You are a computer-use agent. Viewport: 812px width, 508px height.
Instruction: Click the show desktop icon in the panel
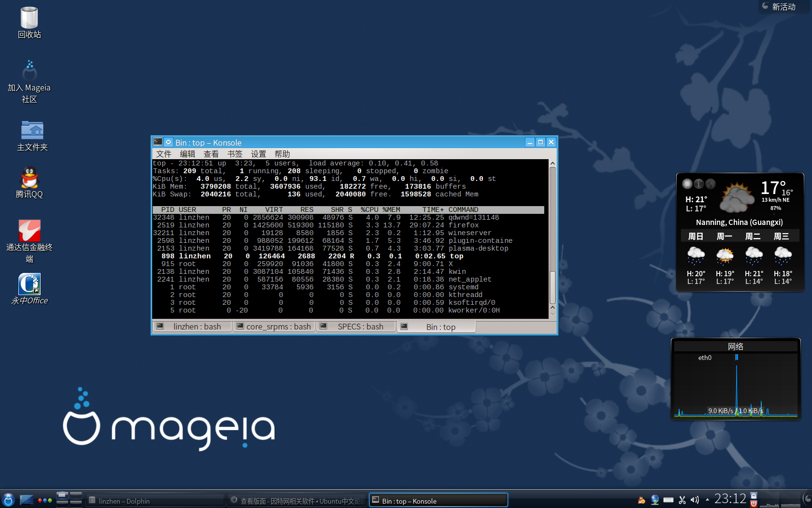pyautogui.click(x=27, y=500)
